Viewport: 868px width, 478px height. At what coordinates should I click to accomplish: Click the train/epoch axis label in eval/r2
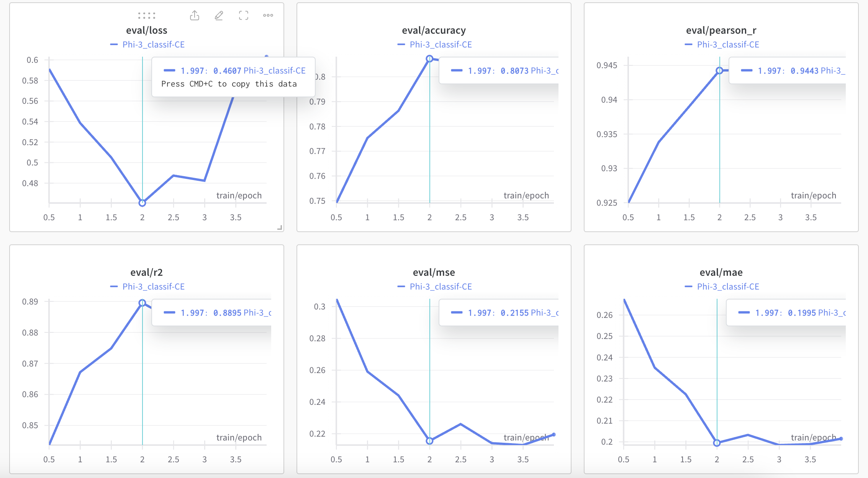point(239,437)
